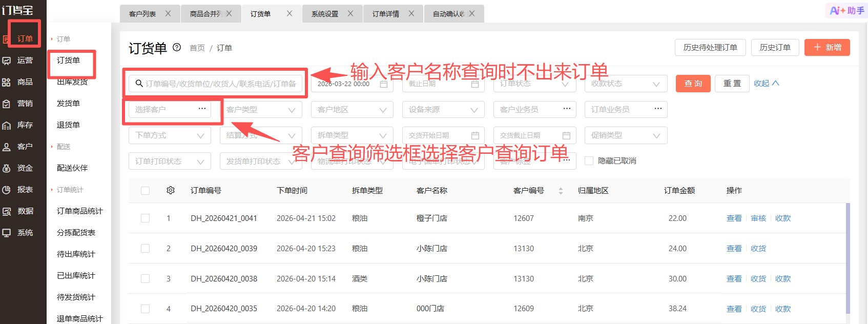Click the help question mark beside 订货单

177,47
